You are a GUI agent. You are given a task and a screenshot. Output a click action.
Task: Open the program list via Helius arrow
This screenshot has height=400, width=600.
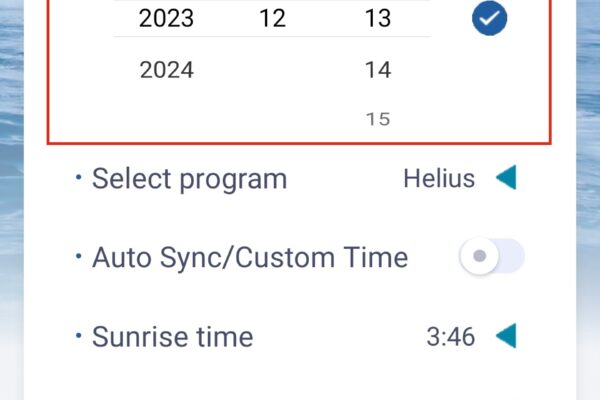[507, 177]
